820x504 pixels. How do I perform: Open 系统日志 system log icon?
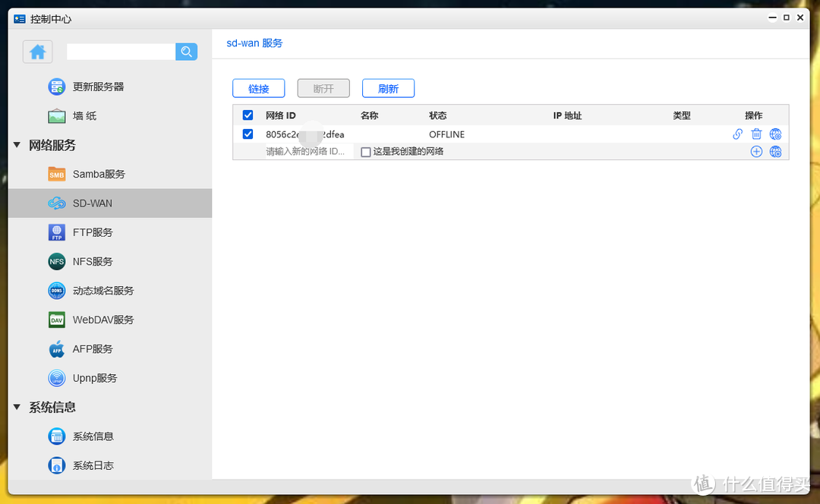(x=56, y=465)
